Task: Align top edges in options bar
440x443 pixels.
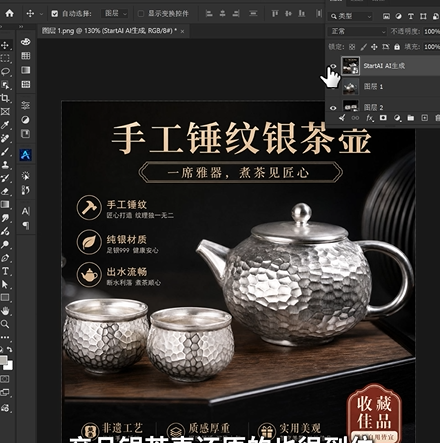Action: point(275,14)
